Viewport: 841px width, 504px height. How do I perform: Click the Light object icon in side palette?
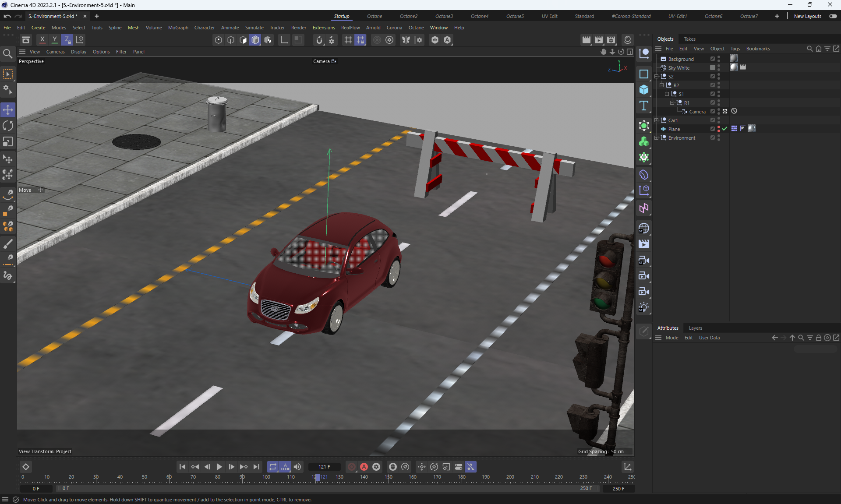(643, 307)
